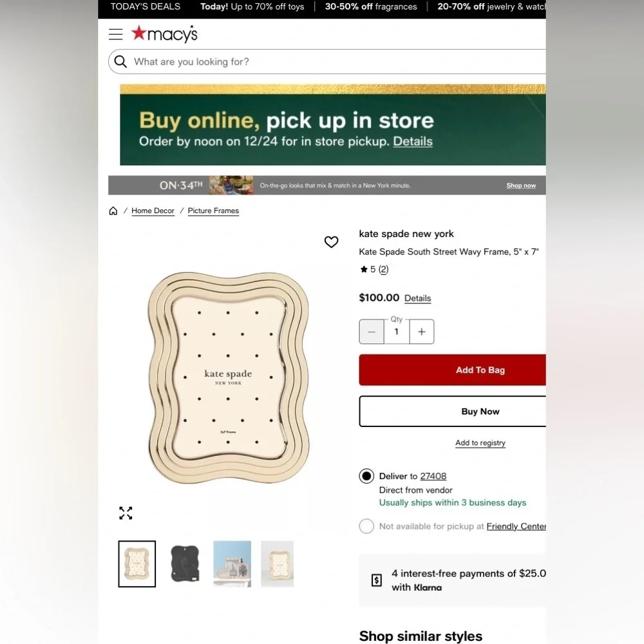Open the Picture Frames breadcrumb
This screenshot has width=644, height=644.
[x=213, y=211]
